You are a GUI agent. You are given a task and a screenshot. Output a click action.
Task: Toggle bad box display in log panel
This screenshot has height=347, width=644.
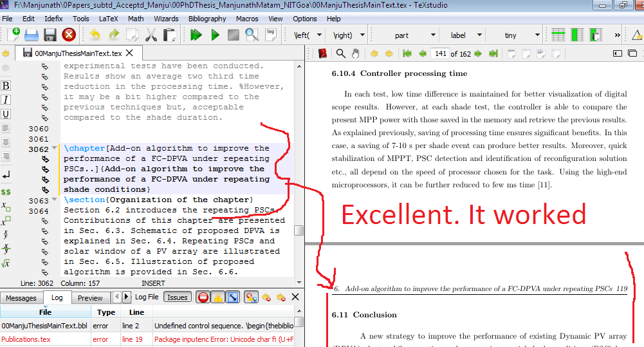tap(233, 297)
